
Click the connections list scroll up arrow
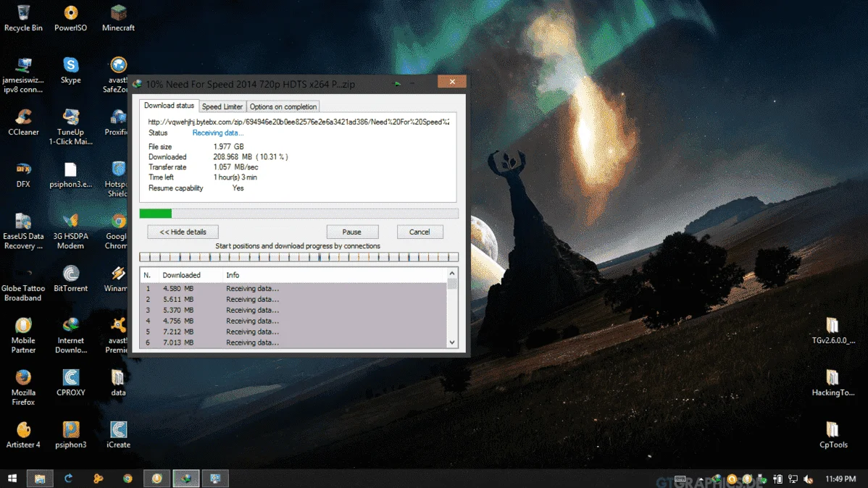[x=452, y=274]
